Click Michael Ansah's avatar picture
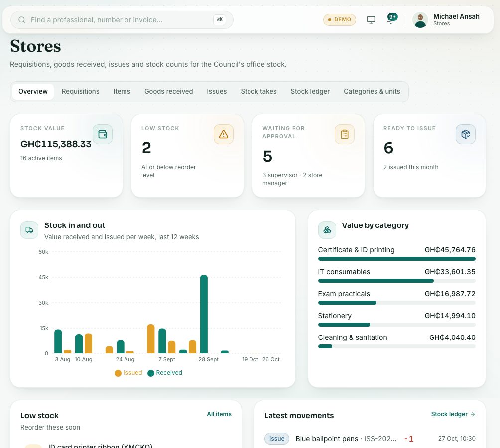 [x=420, y=20]
